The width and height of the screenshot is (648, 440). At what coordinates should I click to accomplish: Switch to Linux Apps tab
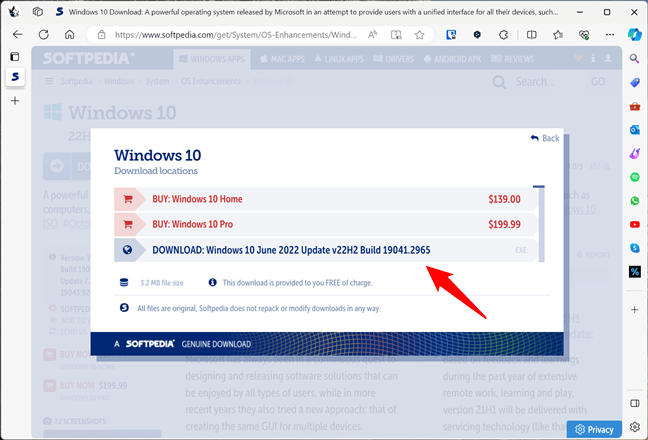[339, 59]
